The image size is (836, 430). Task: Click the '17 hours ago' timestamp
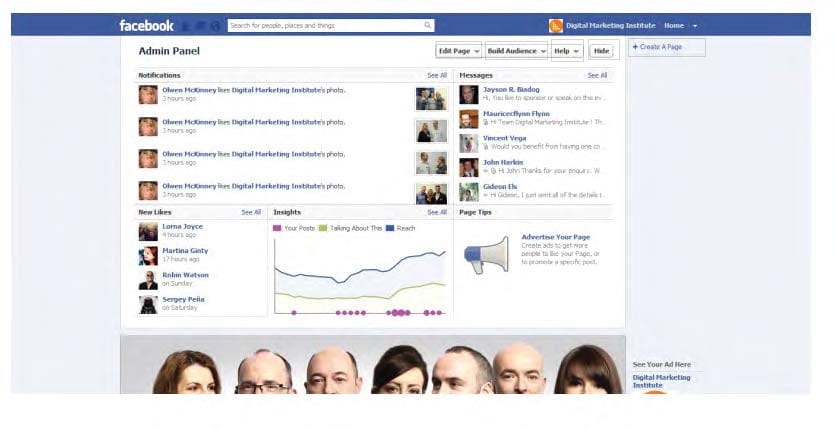[181, 259]
